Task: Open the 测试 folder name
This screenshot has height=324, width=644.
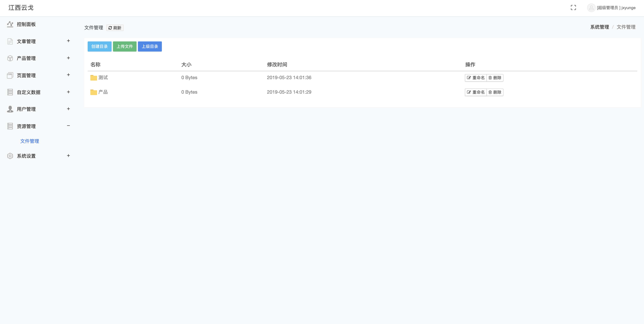Action: coord(103,77)
